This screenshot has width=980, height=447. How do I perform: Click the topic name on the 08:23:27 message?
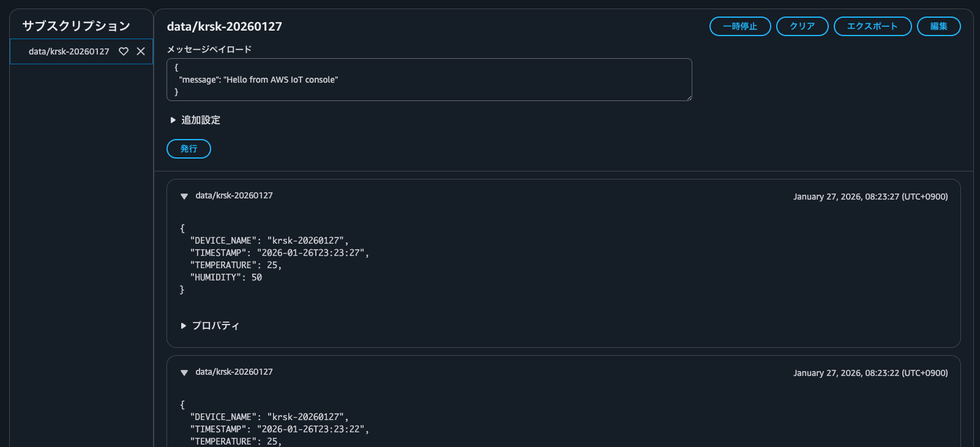pyautogui.click(x=234, y=196)
